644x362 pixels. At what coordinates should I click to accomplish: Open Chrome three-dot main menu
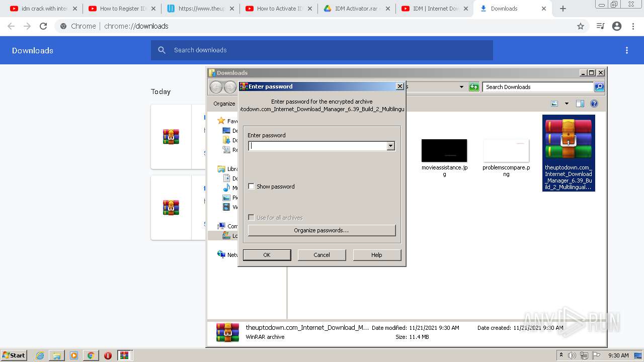(633, 26)
